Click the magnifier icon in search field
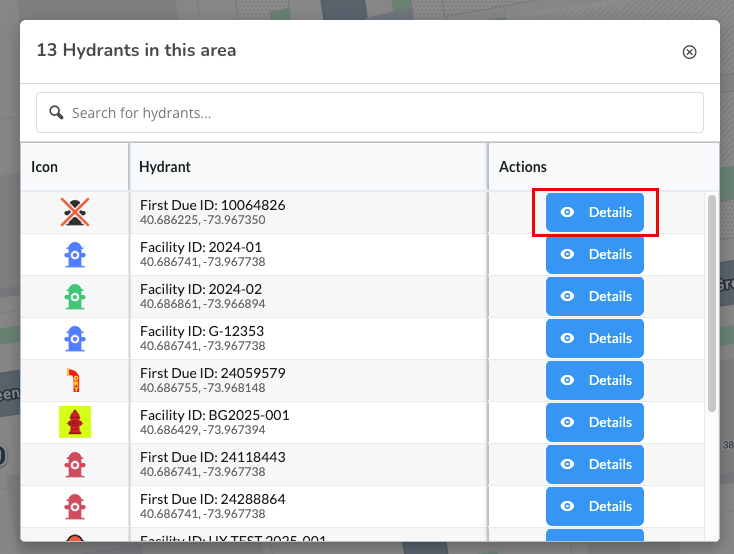 click(57, 113)
